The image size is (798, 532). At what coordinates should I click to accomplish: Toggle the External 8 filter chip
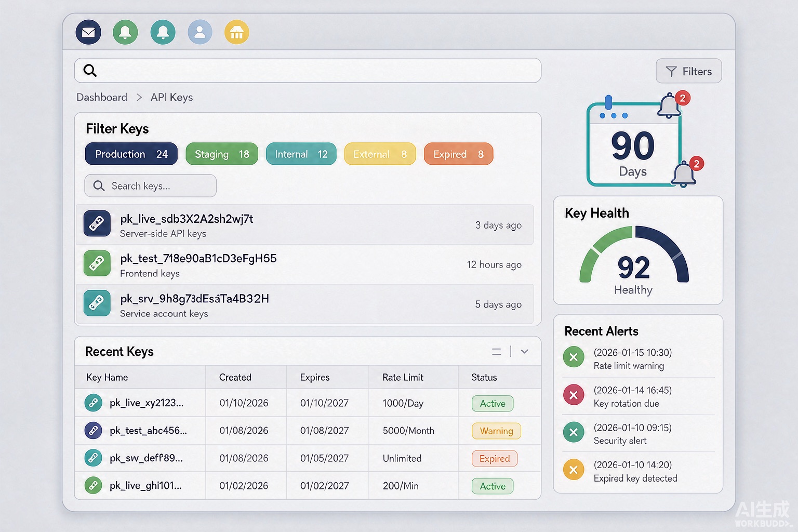[380, 154]
